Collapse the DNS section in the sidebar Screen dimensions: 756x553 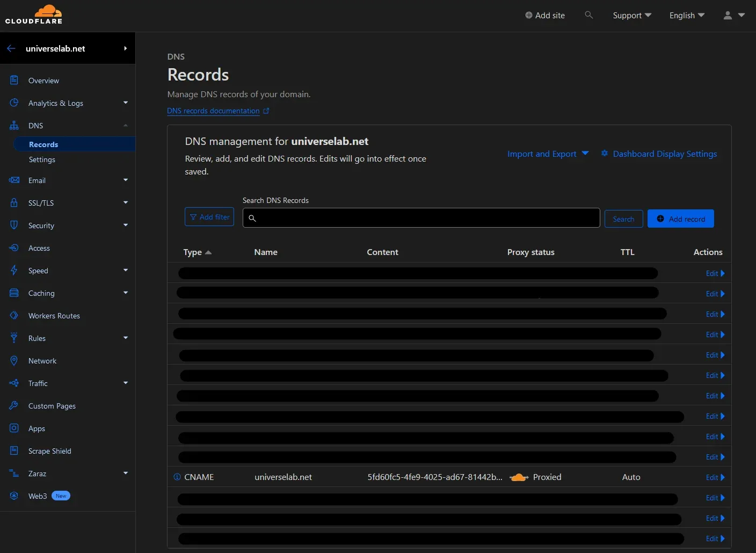(x=125, y=125)
